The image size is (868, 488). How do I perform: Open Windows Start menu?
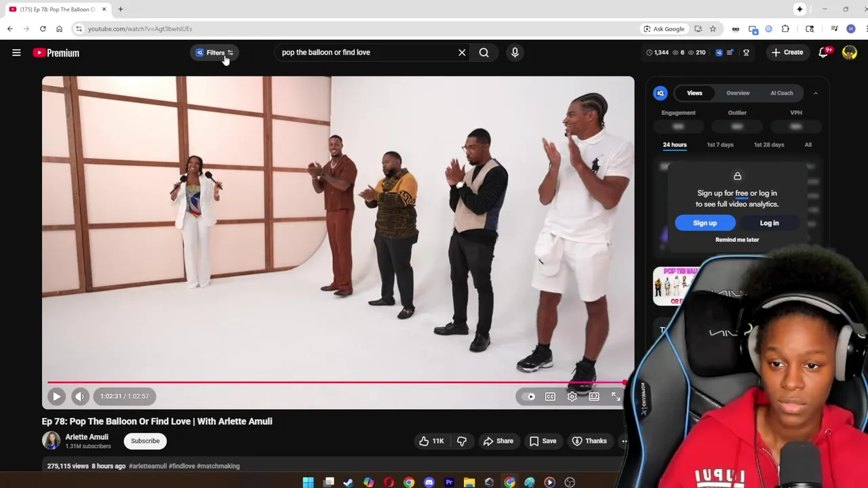coord(308,482)
